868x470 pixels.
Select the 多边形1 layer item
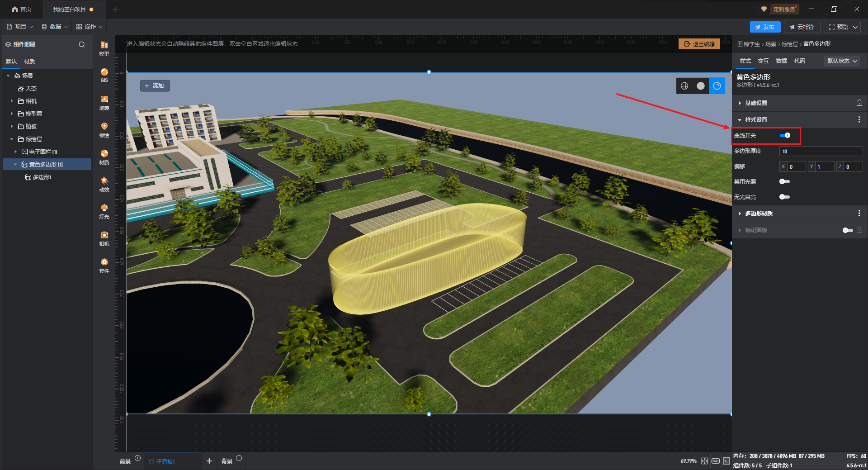coord(42,177)
